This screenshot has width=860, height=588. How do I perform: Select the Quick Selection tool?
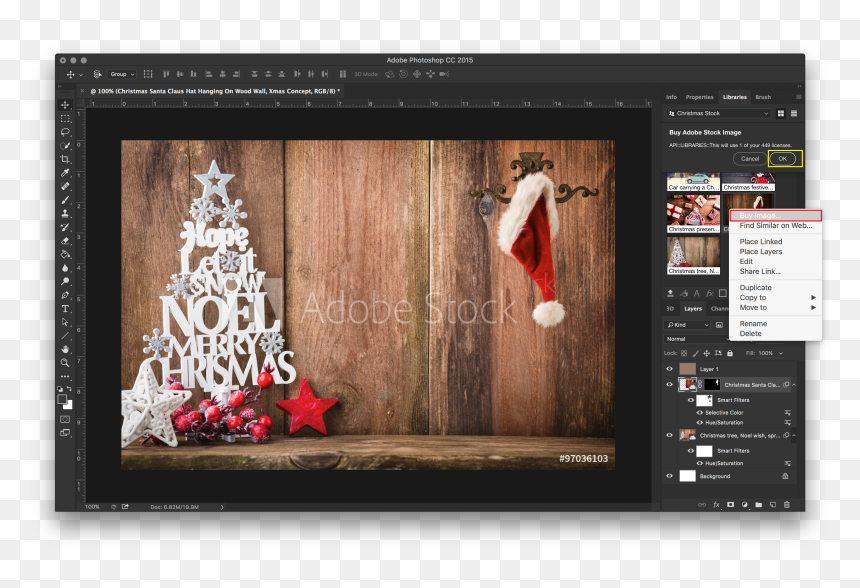click(x=65, y=146)
